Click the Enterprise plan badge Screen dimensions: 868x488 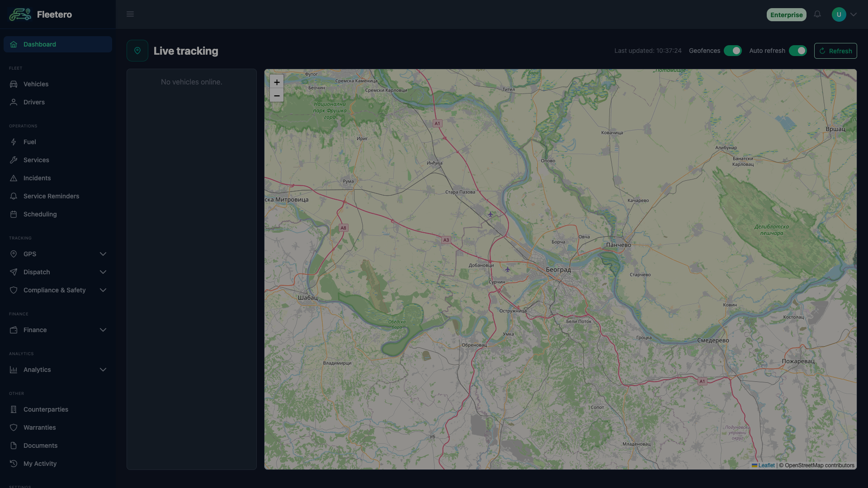pyautogui.click(x=787, y=14)
